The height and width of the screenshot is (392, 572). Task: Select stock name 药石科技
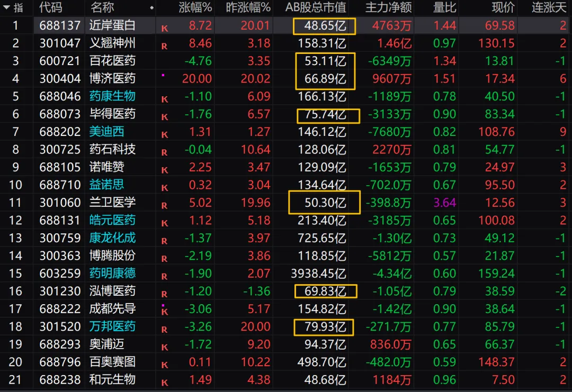[x=112, y=149]
